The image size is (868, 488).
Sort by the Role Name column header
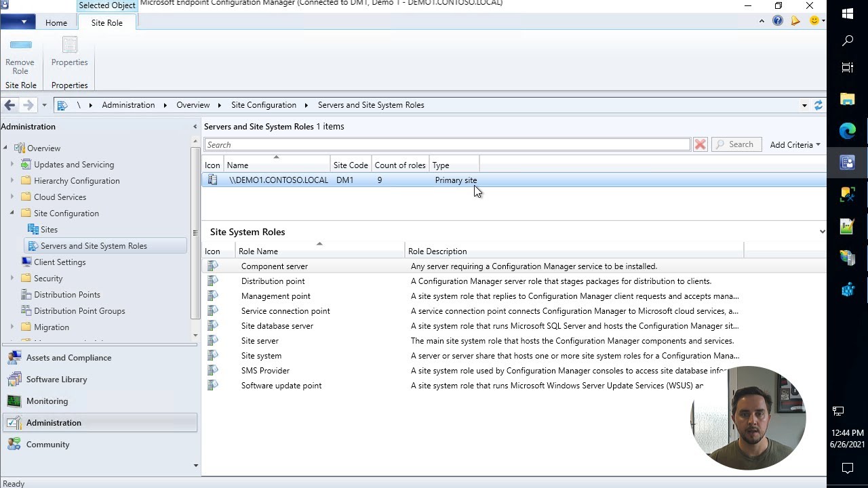click(319, 251)
